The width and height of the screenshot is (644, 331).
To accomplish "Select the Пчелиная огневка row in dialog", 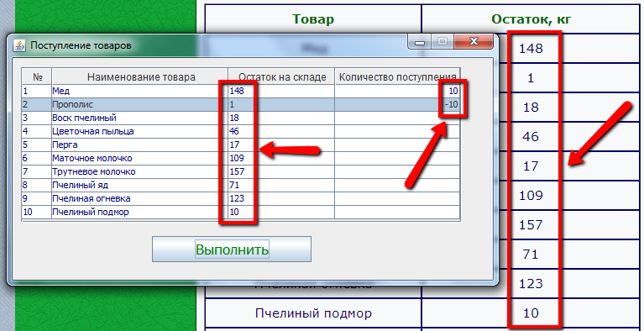I will pyautogui.click(x=241, y=198).
